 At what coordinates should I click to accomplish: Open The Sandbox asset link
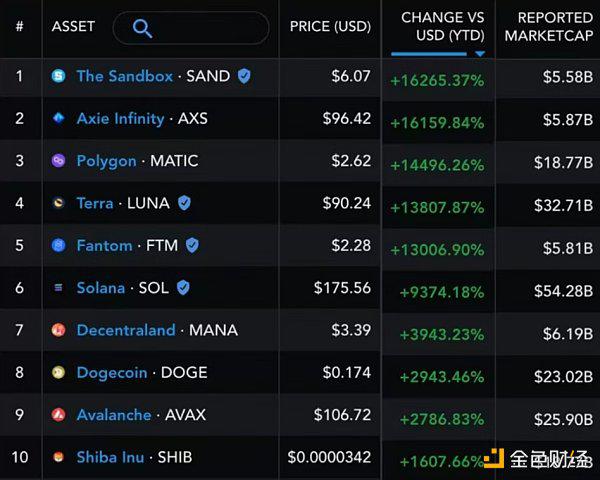(x=124, y=76)
